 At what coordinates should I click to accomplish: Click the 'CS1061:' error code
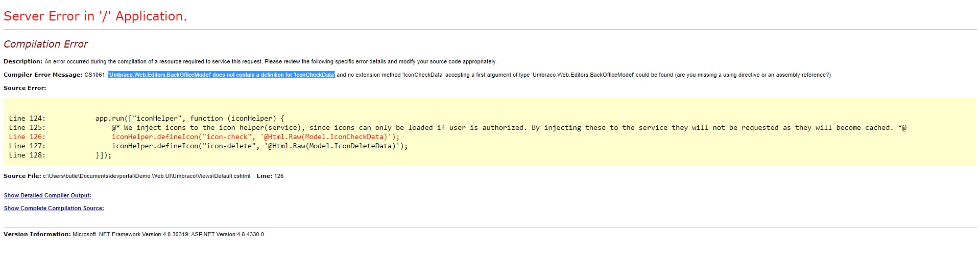[x=95, y=75]
